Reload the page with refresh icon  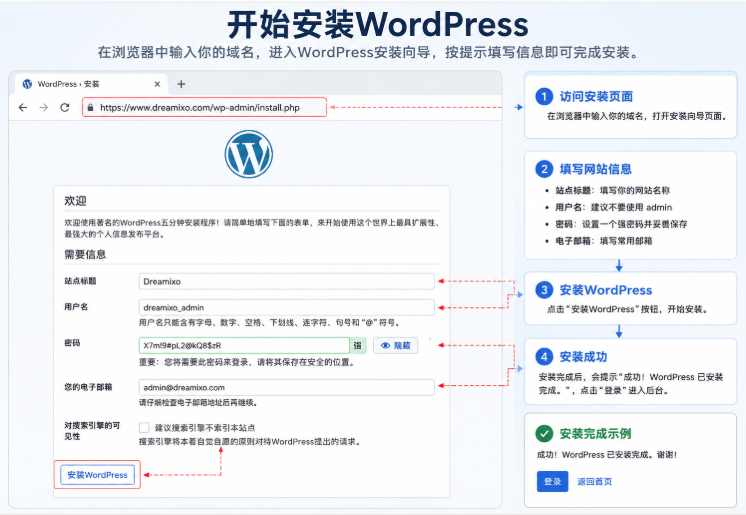click(x=65, y=108)
